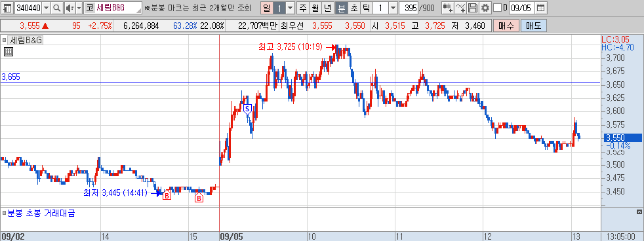Click the 395 candle count input field
This screenshot has height=241, width=644.
tap(409, 8)
